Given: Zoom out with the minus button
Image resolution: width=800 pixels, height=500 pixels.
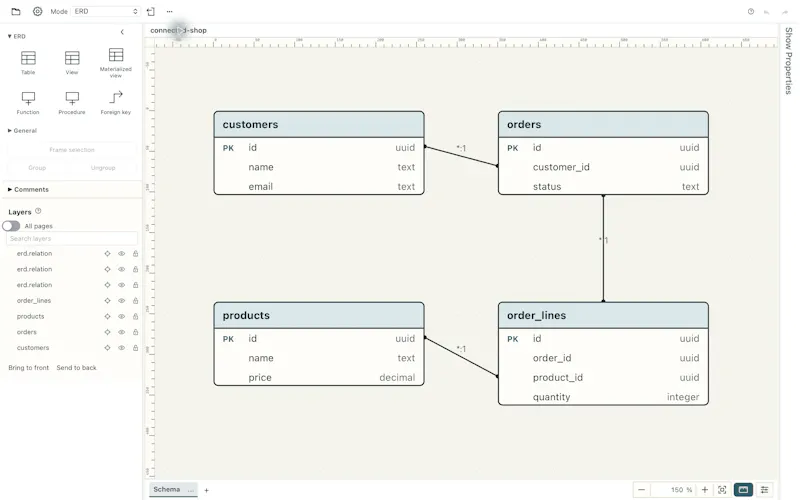Looking at the screenshot, I should [641, 490].
